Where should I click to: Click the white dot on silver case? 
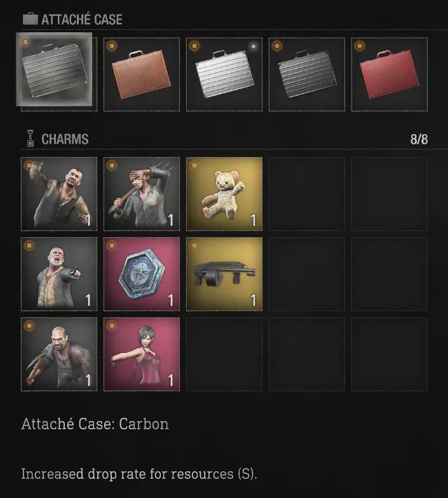point(254,46)
